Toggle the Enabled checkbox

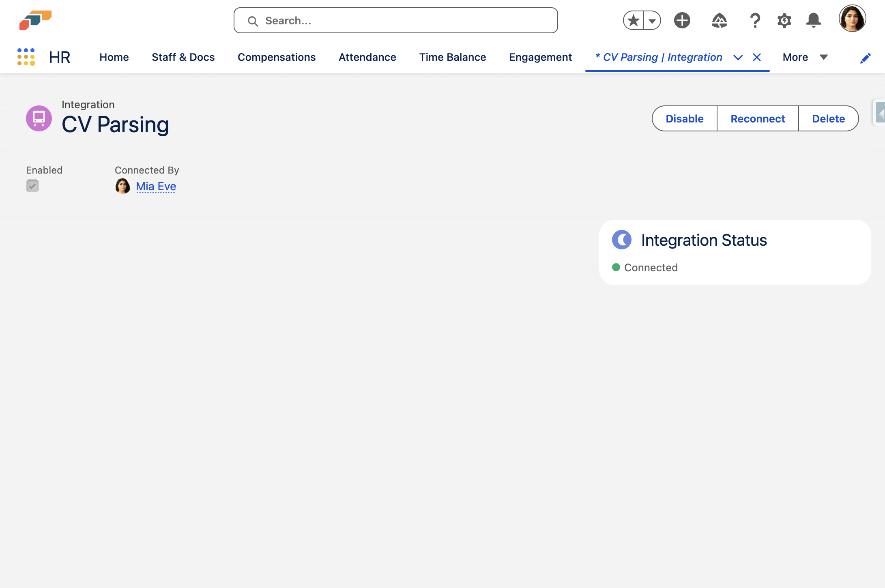[x=32, y=186]
